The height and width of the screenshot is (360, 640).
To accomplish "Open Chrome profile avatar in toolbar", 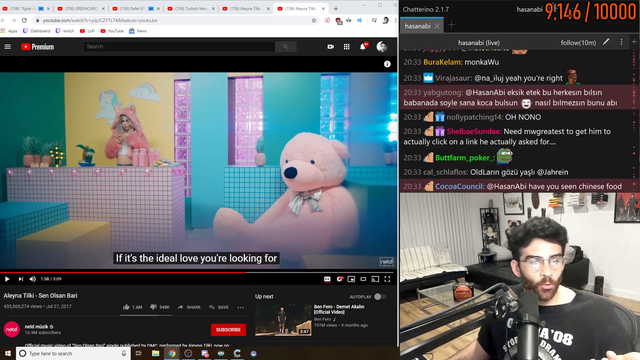I will point(385,20).
